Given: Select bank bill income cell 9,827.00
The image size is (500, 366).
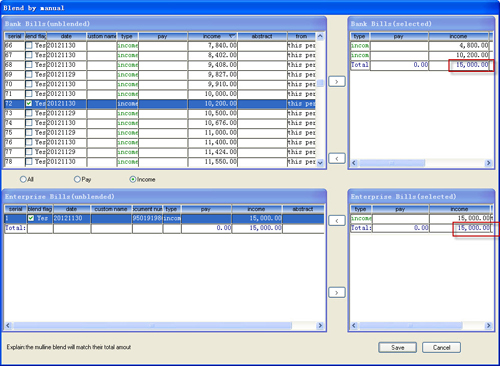Looking at the screenshot, I should tap(213, 74).
